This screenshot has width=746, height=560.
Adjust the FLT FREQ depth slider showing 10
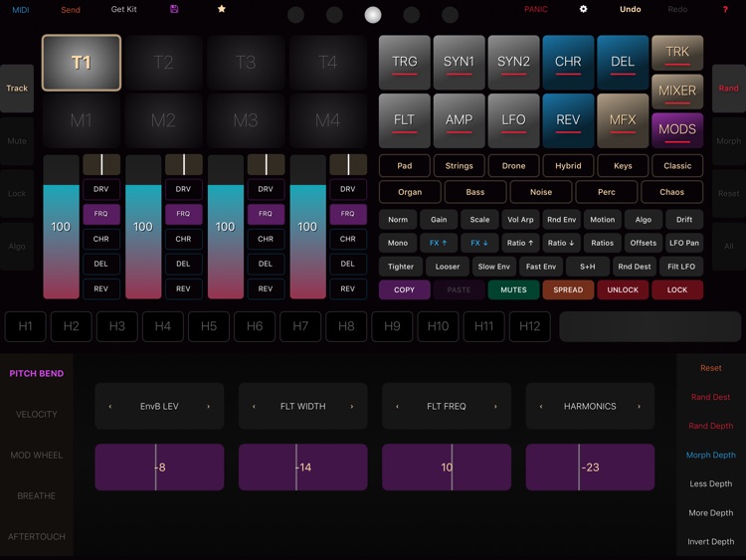[447, 467]
